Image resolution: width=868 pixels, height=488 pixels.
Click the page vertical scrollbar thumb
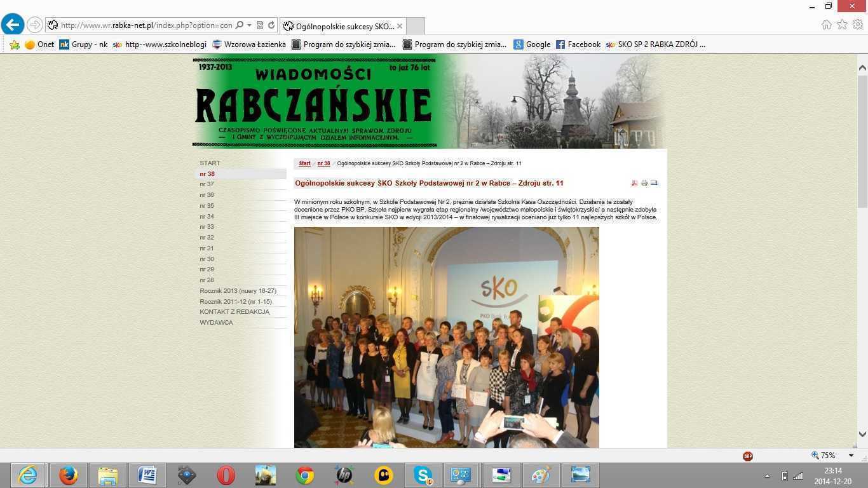[x=862, y=141]
